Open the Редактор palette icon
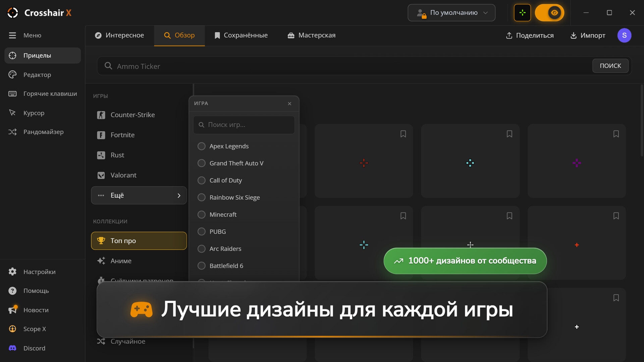 (12, 74)
